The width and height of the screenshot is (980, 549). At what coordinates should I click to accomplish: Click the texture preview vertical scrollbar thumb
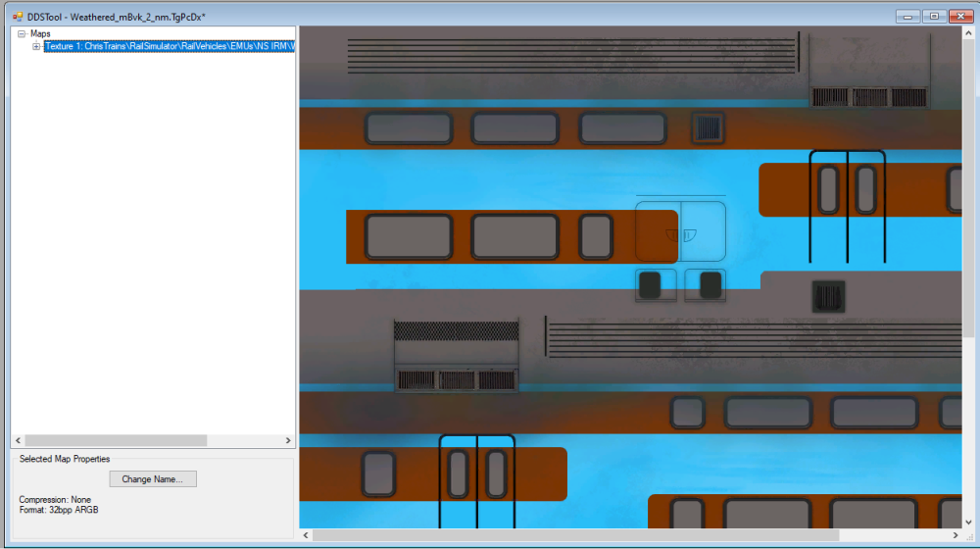(968, 186)
